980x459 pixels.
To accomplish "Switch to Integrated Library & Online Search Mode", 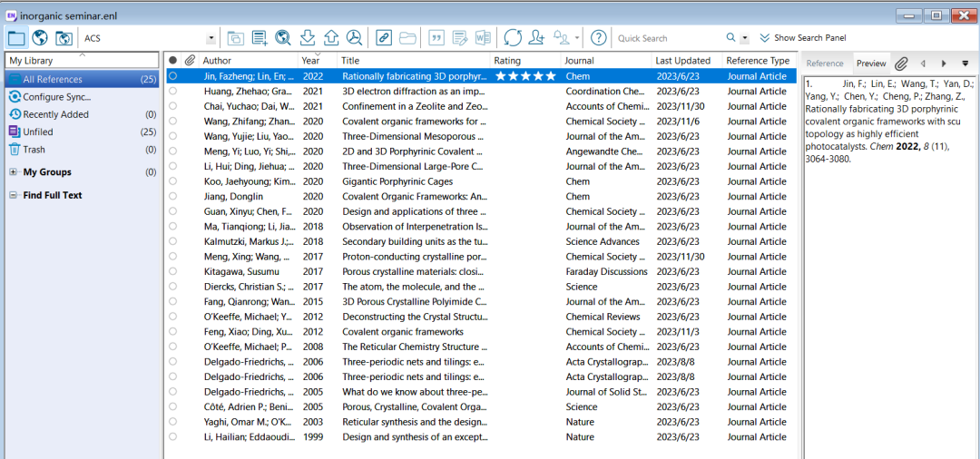I will pyautogui.click(x=64, y=38).
